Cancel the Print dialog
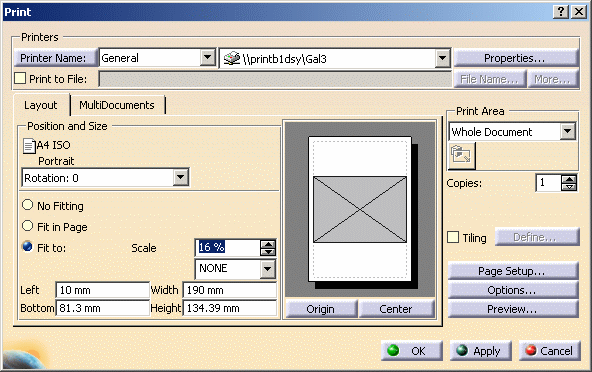The image size is (592, 372). click(x=550, y=351)
